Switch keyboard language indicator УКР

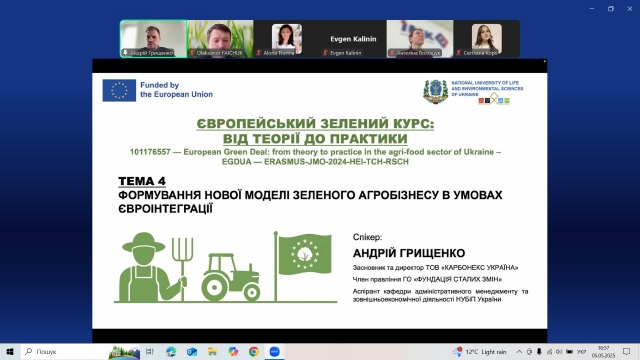[x=582, y=351]
